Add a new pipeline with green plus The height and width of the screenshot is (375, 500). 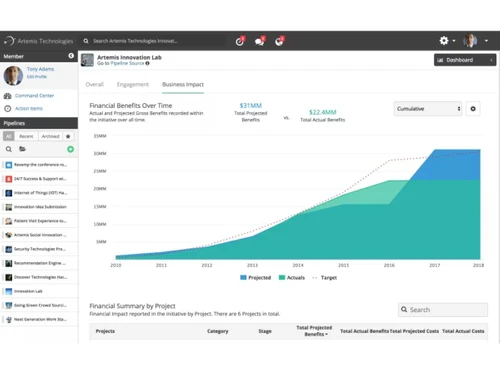tap(70, 149)
